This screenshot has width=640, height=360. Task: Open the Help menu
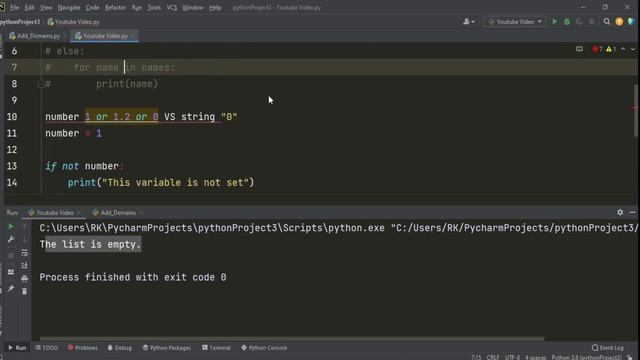click(x=215, y=7)
